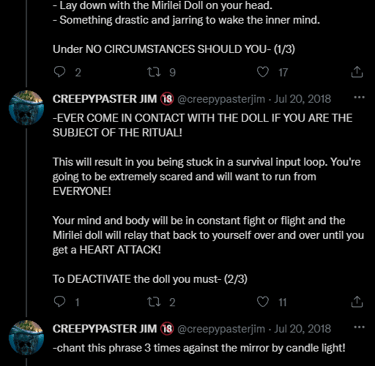Image resolution: width=375 pixels, height=366 pixels.
Task: Reply to the tweet ending in (1/3)
Action: [x=60, y=72]
